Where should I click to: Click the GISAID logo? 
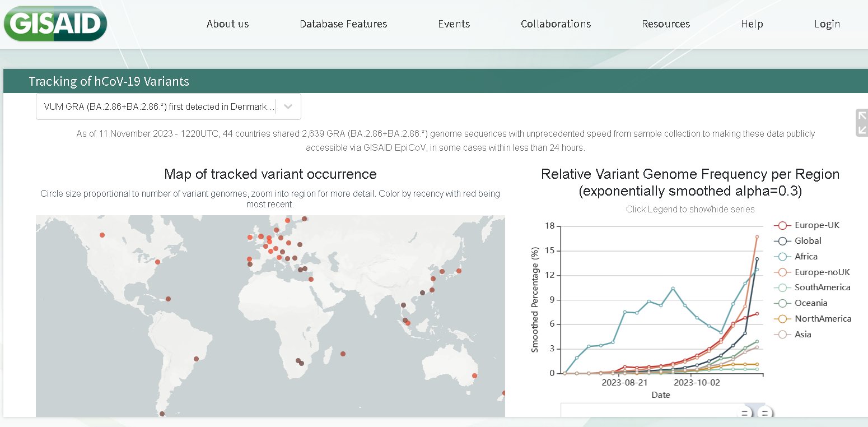click(x=55, y=24)
